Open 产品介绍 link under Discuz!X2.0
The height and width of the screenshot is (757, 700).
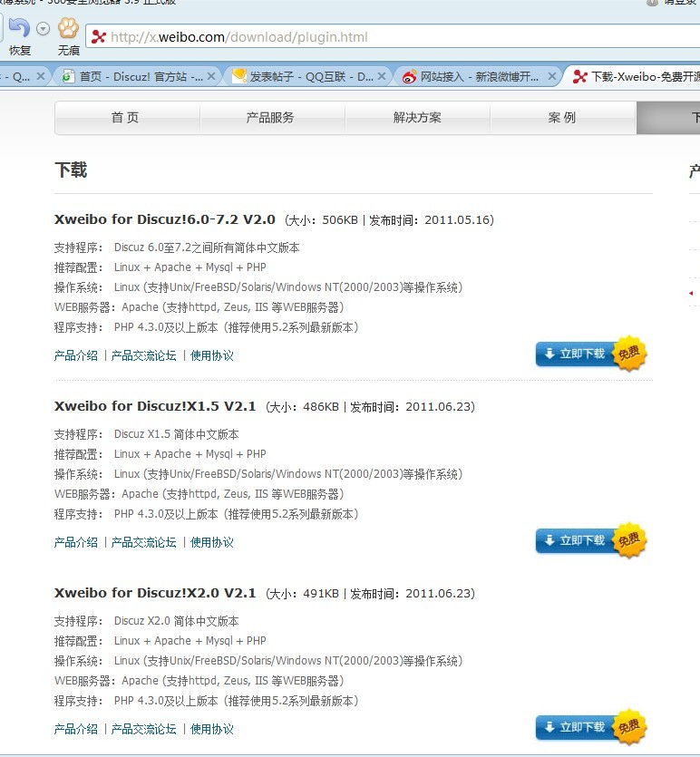76,729
